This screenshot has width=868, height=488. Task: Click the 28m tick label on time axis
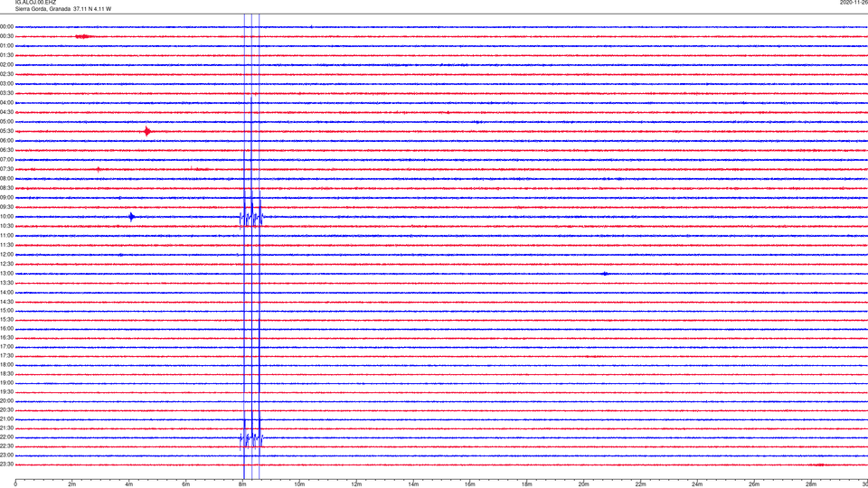click(x=811, y=484)
